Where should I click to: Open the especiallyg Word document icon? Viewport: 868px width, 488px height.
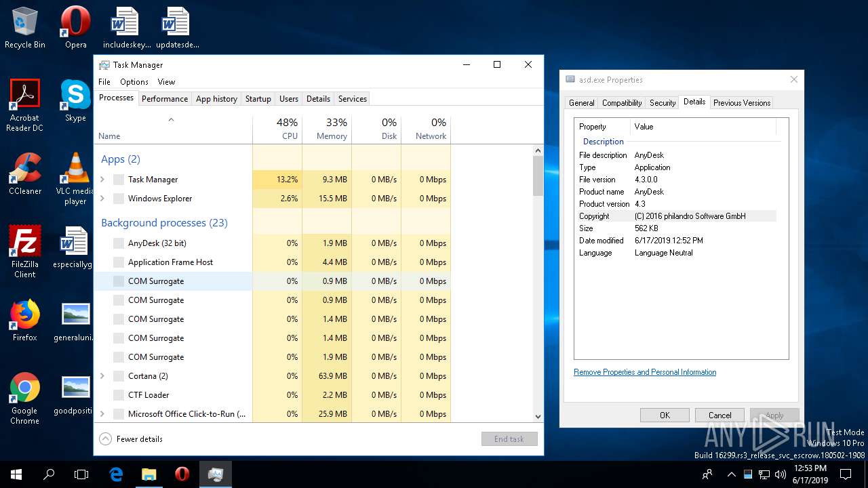click(73, 247)
